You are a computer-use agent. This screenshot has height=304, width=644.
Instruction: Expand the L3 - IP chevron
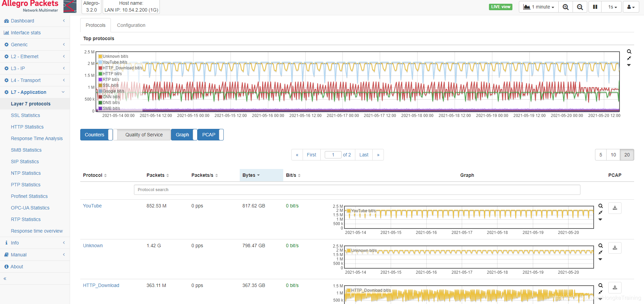64,68
